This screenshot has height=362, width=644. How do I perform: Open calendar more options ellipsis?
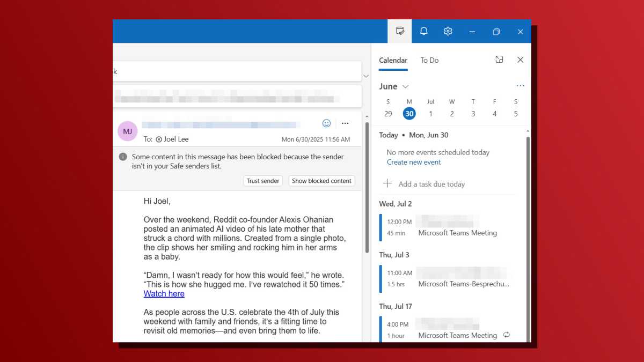tap(520, 86)
